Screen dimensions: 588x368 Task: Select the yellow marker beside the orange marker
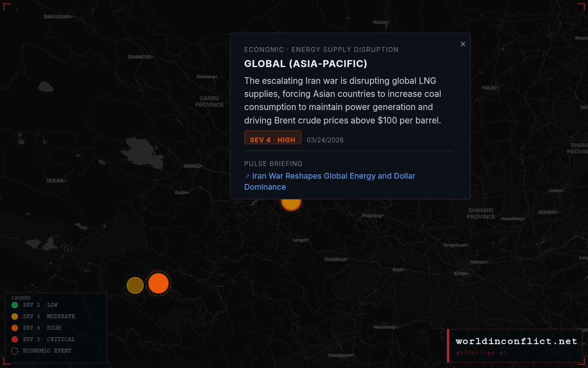[135, 285]
